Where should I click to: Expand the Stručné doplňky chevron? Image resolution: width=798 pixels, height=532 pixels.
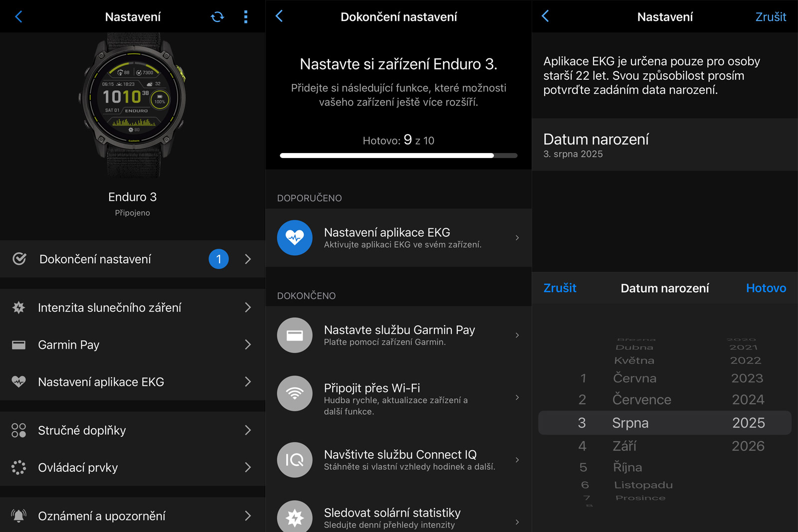coord(247,430)
